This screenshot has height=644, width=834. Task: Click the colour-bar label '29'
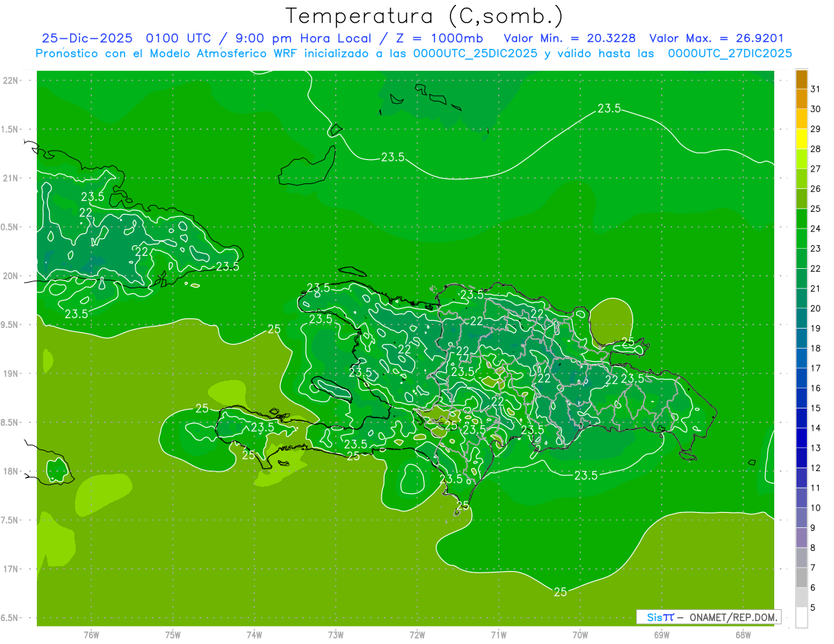coord(816,129)
